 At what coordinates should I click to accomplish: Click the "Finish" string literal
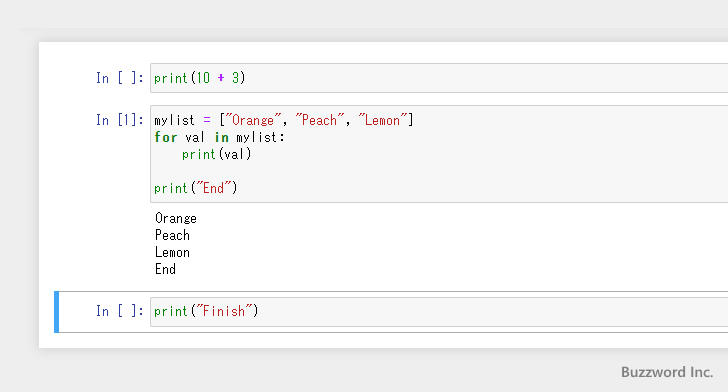coord(224,311)
